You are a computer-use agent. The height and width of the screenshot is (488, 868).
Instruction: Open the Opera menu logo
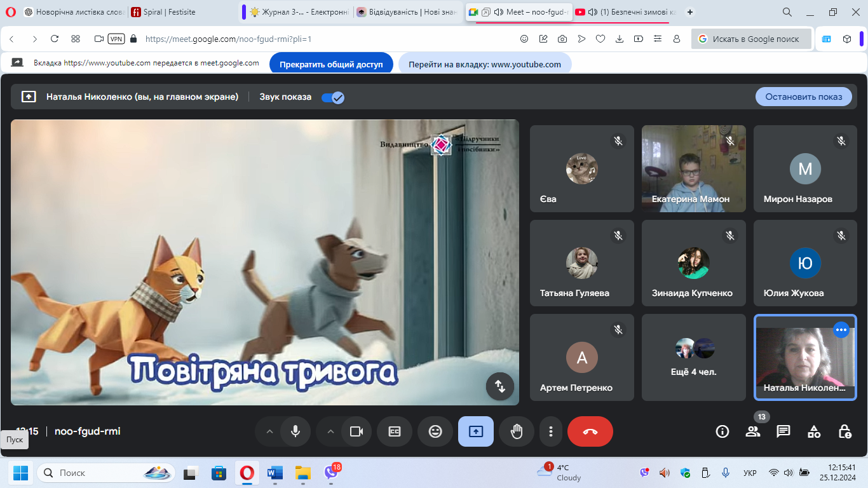[10, 12]
